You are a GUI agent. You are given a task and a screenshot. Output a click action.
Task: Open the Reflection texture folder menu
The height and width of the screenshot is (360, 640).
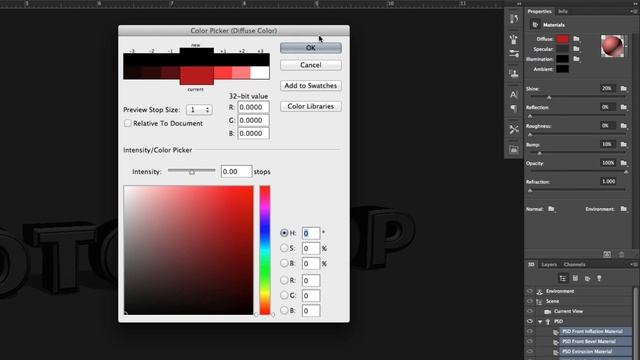pos(624,107)
